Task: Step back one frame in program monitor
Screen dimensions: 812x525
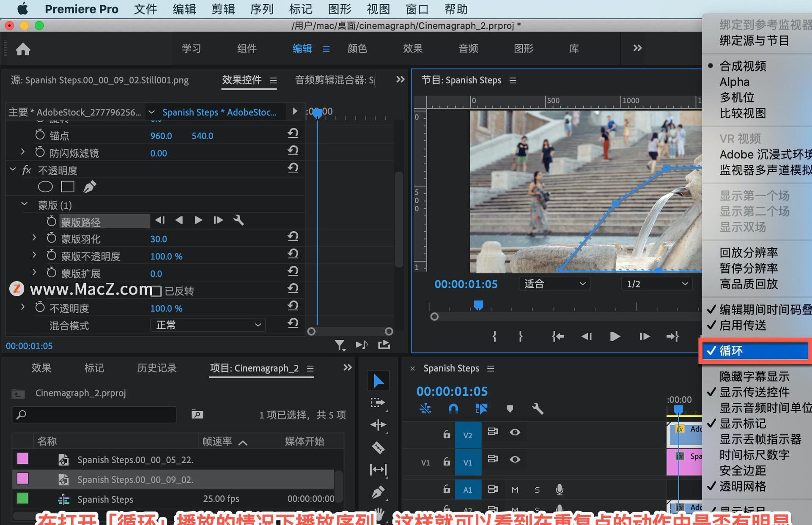Action: click(x=587, y=336)
